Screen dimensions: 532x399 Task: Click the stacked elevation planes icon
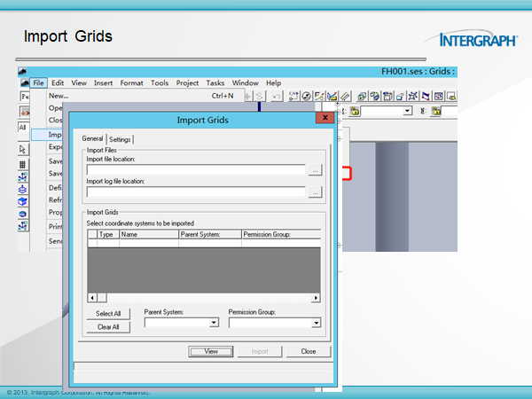click(x=23, y=190)
